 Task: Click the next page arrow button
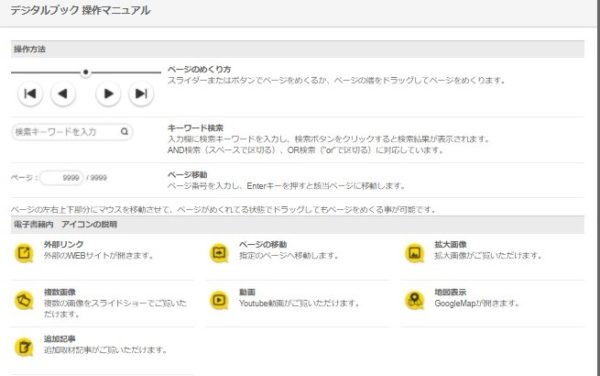[x=108, y=94]
